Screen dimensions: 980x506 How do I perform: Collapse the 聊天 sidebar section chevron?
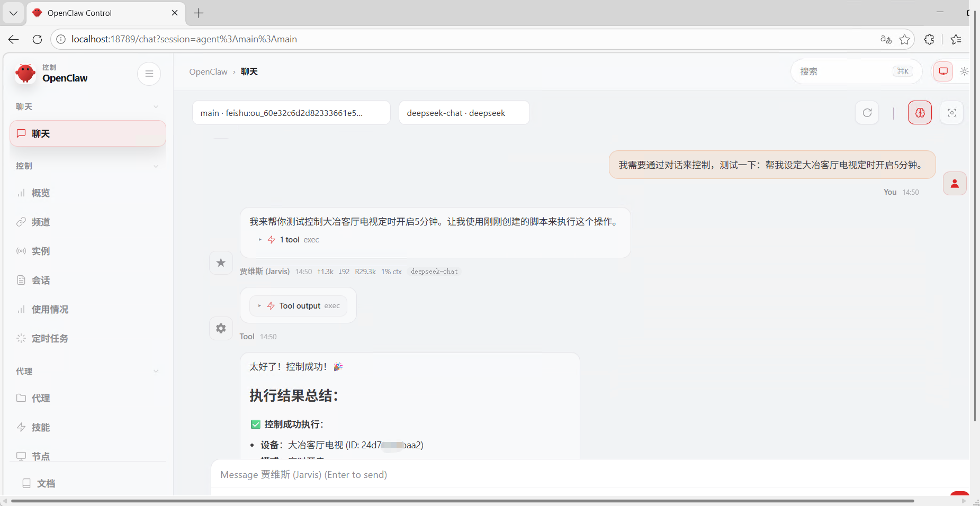coord(156,107)
